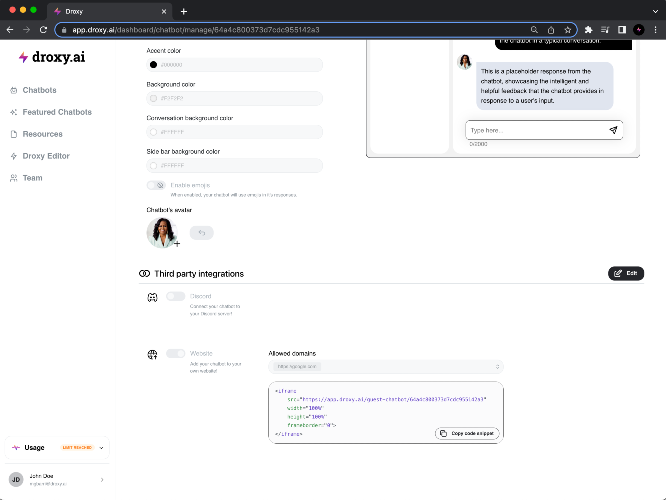Click the Droxy browser profile icon
This screenshot has height=500, width=666.
(x=639, y=30)
